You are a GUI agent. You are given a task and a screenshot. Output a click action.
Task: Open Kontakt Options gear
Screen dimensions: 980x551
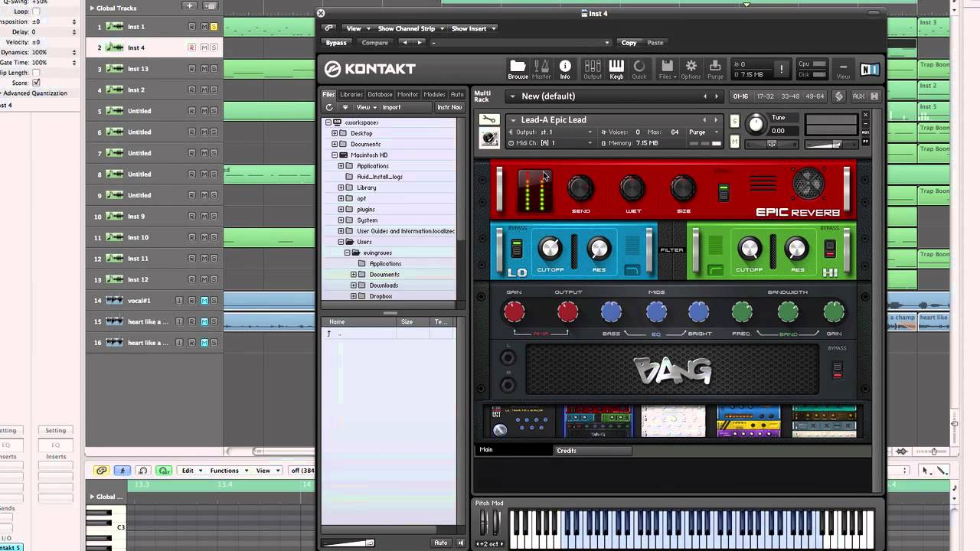click(691, 69)
